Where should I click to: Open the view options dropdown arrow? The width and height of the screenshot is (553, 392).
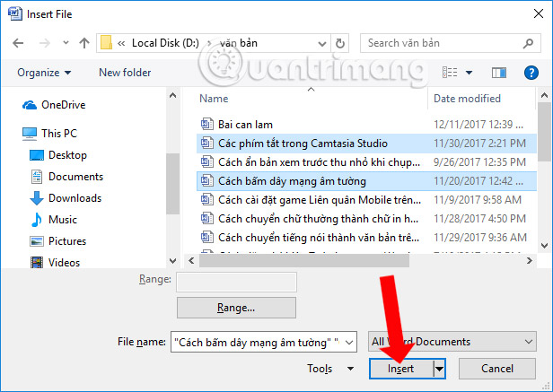pyautogui.click(x=469, y=73)
